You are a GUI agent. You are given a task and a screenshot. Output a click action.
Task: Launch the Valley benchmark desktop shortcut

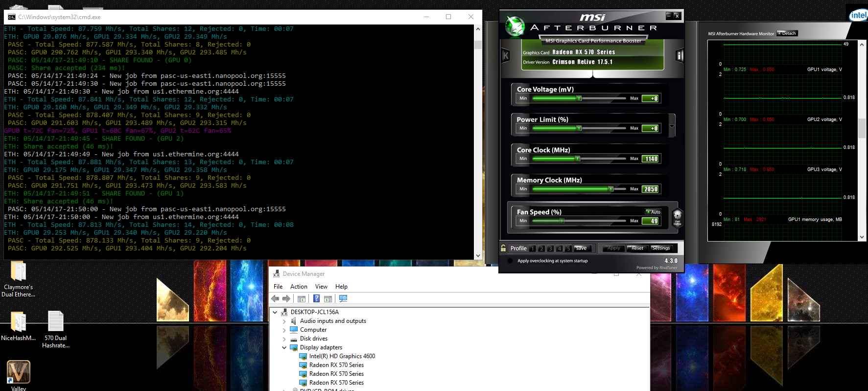pos(18,372)
